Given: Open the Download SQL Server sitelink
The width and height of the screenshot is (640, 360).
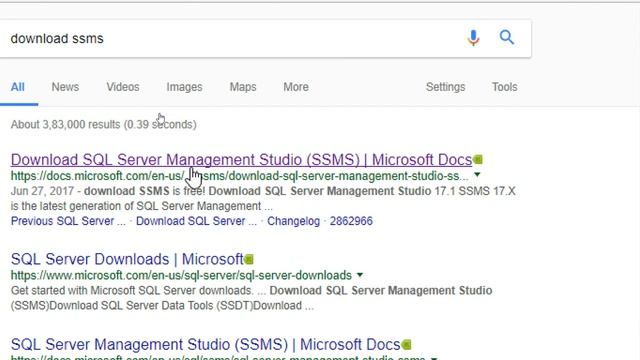Looking at the screenshot, I should pyautogui.click(x=196, y=221).
